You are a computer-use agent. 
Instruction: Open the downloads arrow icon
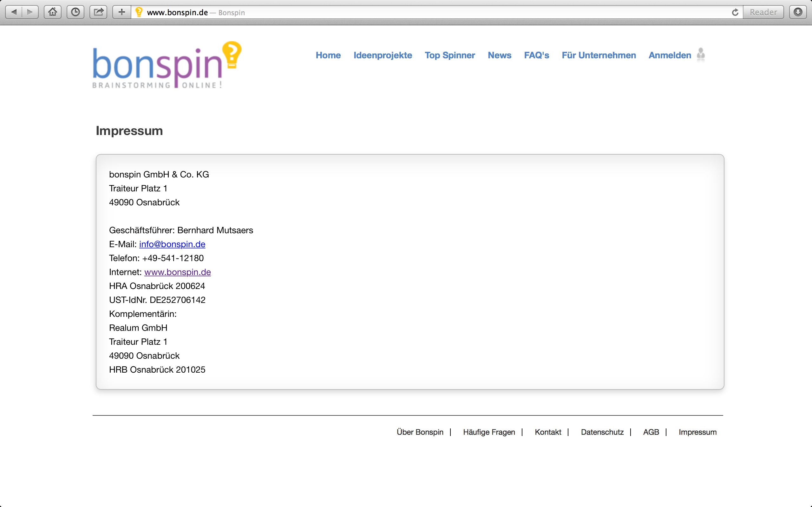(x=798, y=12)
